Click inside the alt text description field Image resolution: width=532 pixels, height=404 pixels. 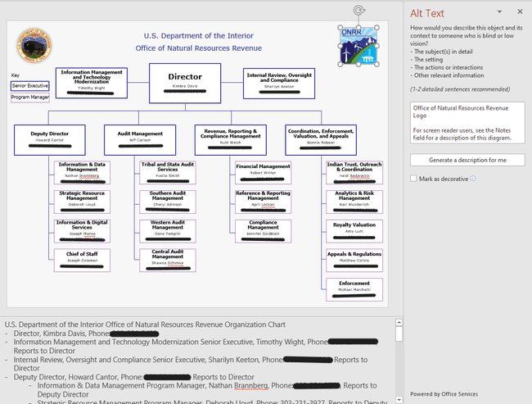[467, 123]
